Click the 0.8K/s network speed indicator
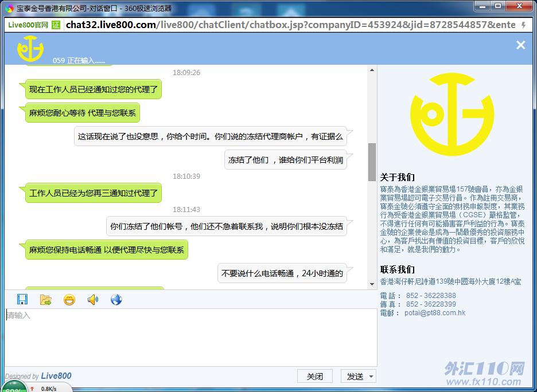Image resolution: width=537 pixels, height=392 pixels. pyautogui.click(x=49, y=389)
